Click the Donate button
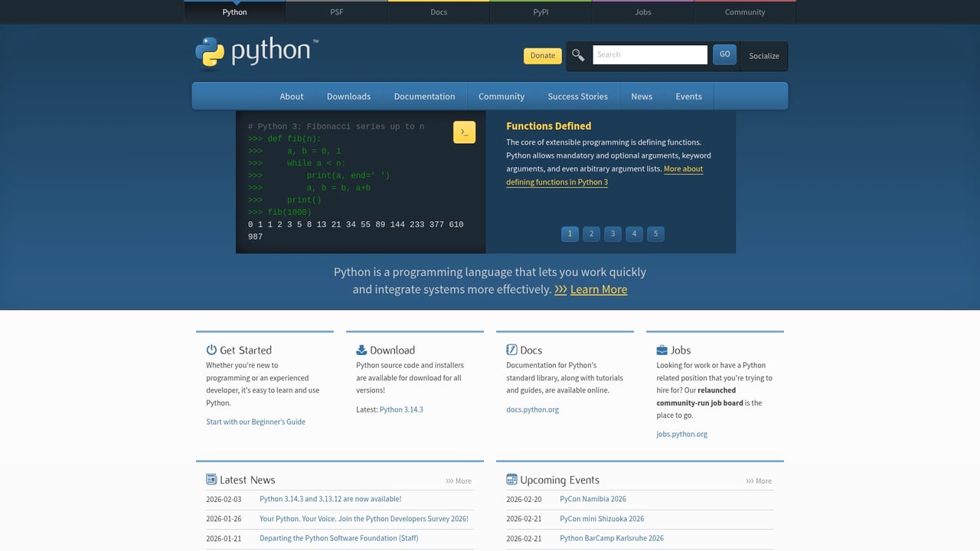The width and height of the screenshot is (980, 551). tap(542, 55)
